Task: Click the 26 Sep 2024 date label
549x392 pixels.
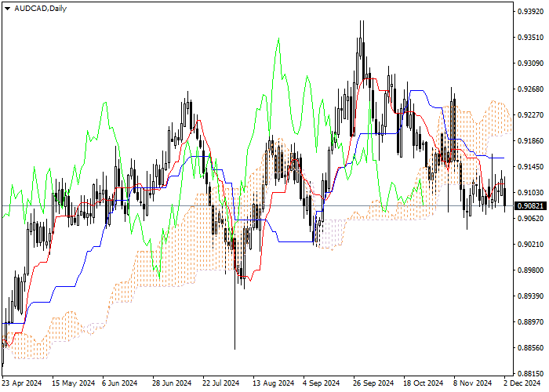Action: [x=373, y=383]
